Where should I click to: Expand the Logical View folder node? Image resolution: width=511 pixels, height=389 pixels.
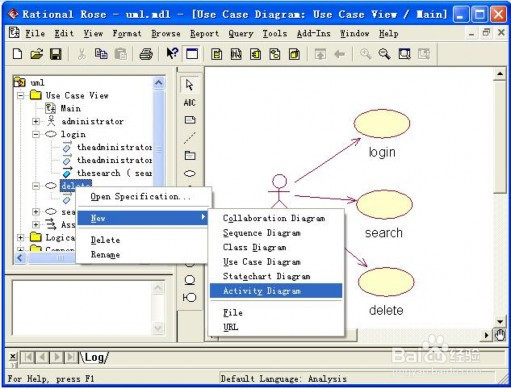coord(21,238)
